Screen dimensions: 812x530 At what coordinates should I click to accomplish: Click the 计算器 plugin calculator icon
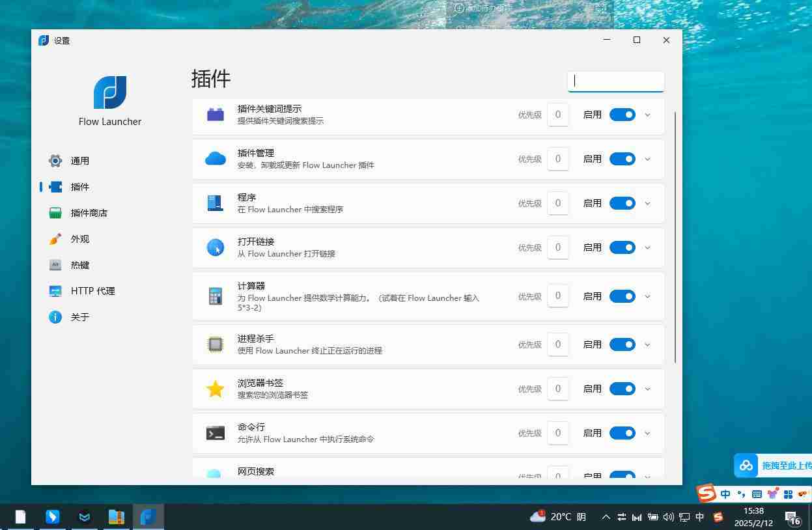point(215,296)
